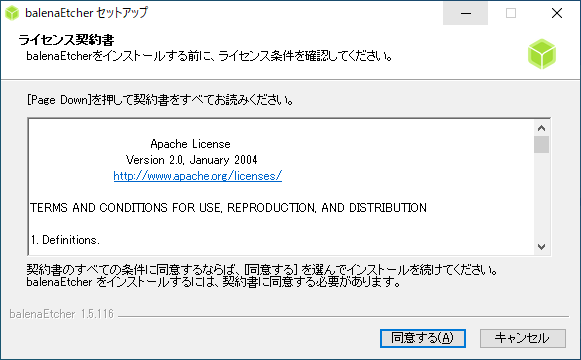This screenshot has width=581, height=360.
Task: Minimize the setup window
Action: point(465,13)
